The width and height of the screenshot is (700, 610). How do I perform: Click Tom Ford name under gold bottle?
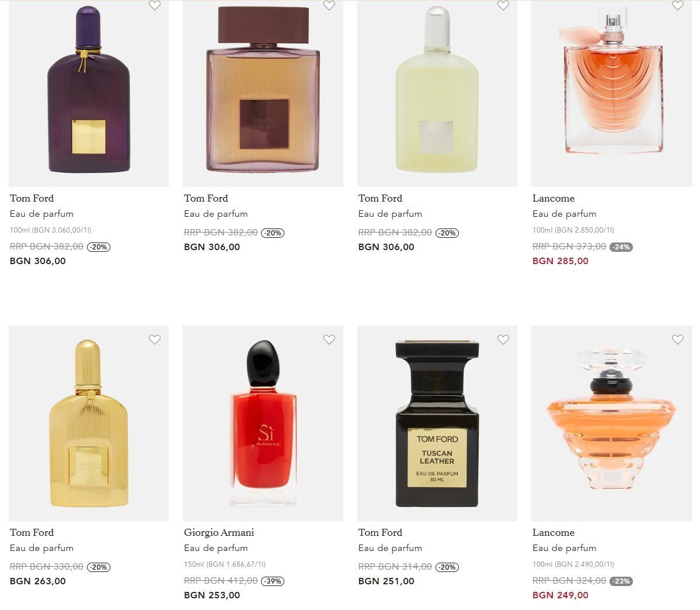tap(32, 532)
